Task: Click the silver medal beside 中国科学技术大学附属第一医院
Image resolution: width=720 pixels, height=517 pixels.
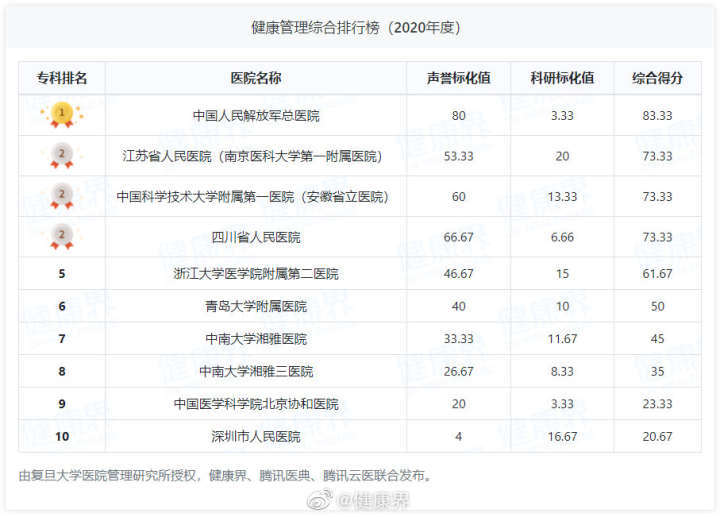Action: coord(62,196)
